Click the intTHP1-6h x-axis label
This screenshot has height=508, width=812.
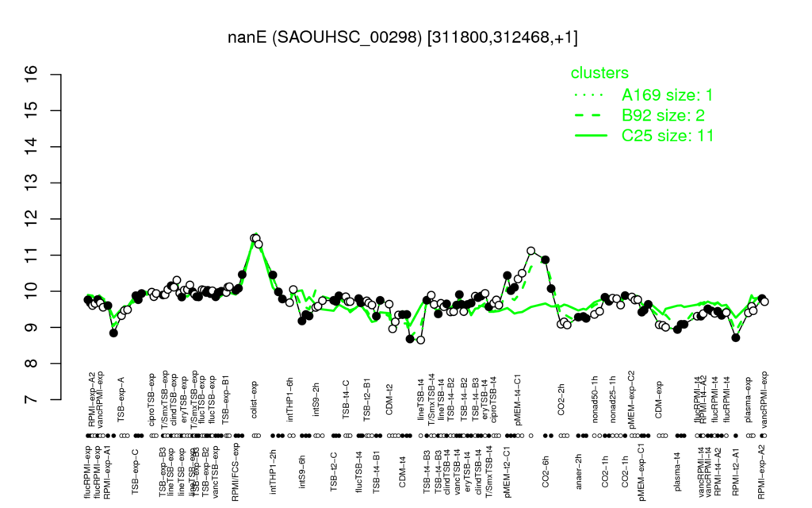click(290, 398)
